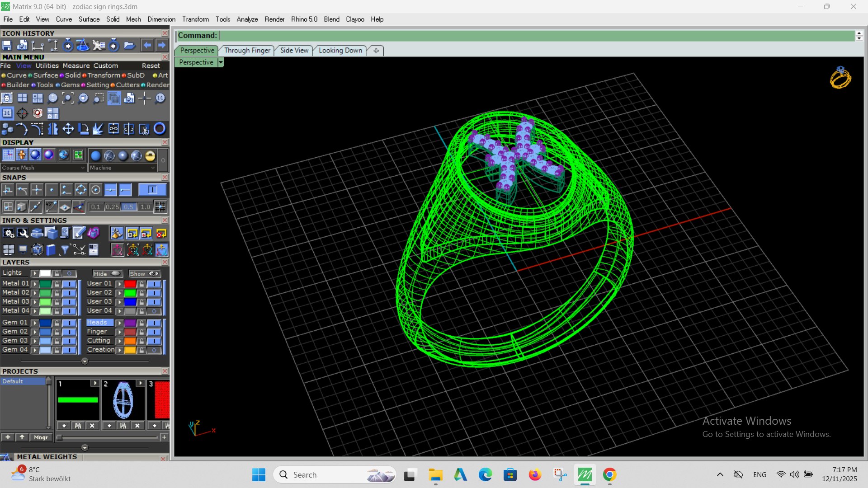The width and height of the screenshot is (868, 488).
Task: Open the options gear icon in Info & Settings
Action: (8, 233)
